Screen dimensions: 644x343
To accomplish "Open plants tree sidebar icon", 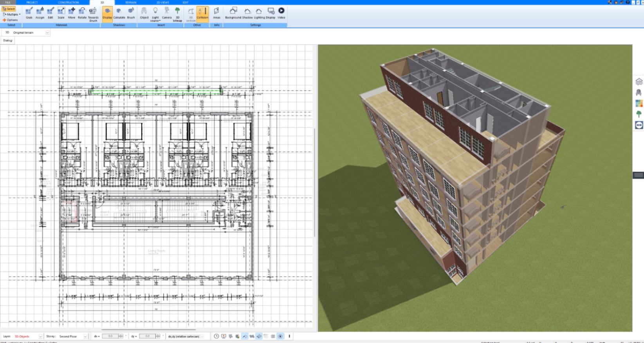I will coord(639,114).
